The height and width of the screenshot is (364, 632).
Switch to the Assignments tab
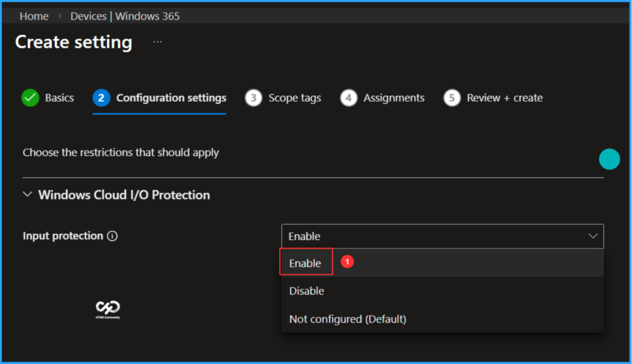tap(394, 97)
